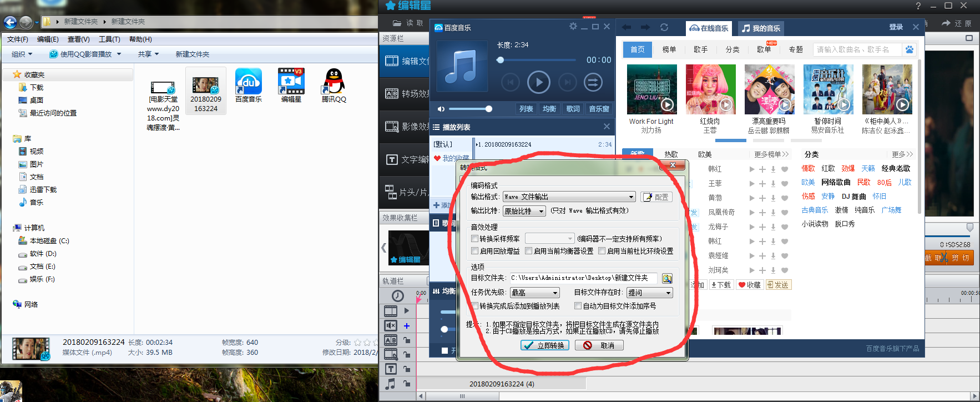980x402 pixels.
Task: Open 共享 dropdown in Explorer toolbar
Action: point(148,54)
